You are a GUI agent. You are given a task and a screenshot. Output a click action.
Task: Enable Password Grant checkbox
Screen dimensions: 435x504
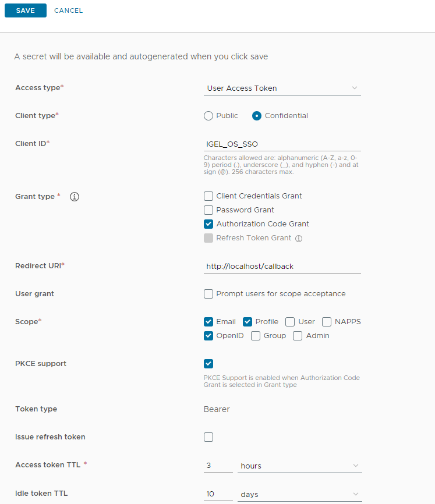[208, 210]
